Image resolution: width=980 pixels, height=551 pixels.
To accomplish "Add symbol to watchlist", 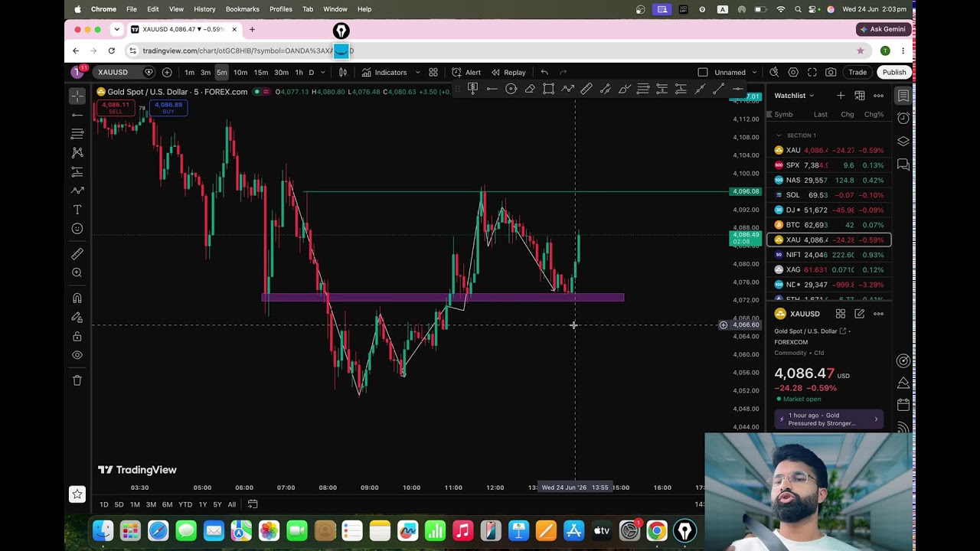I will (841, 96).
